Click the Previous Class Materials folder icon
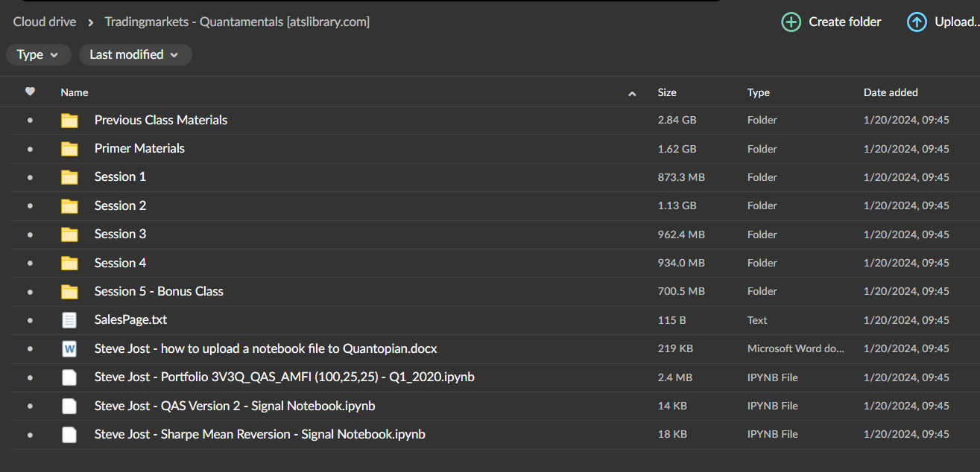This screenshot has height=472, width=980. 69,121
